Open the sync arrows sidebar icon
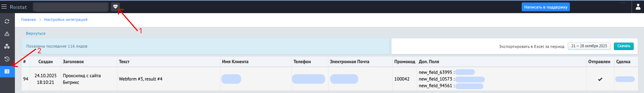The width and height of the screenshot is (644, 93). [7, 21]
